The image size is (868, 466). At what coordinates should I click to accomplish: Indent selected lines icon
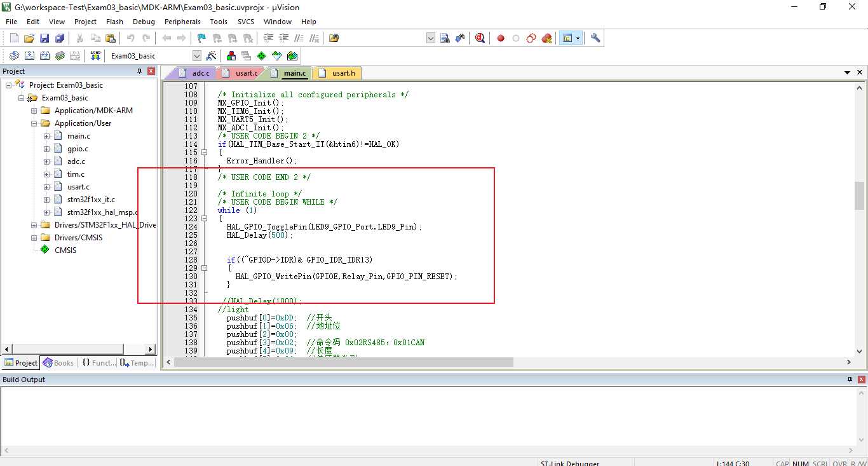268,38
